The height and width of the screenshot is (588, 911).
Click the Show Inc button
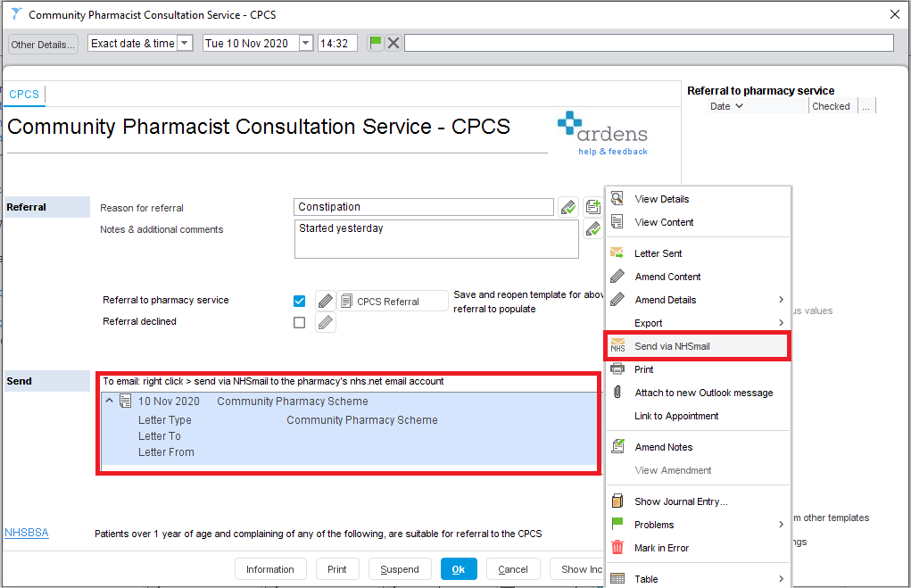coord(577,569)
